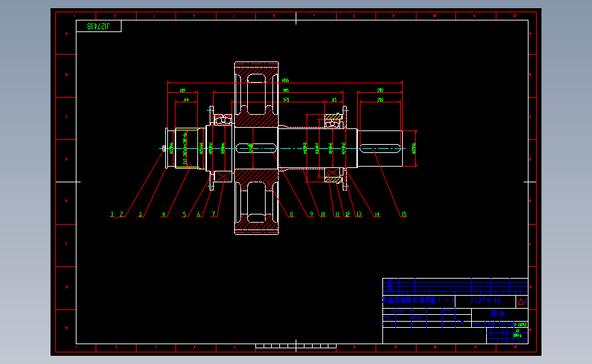Click the keyway slot inside the gear hub
592x364 pixels.
[256, 148]
